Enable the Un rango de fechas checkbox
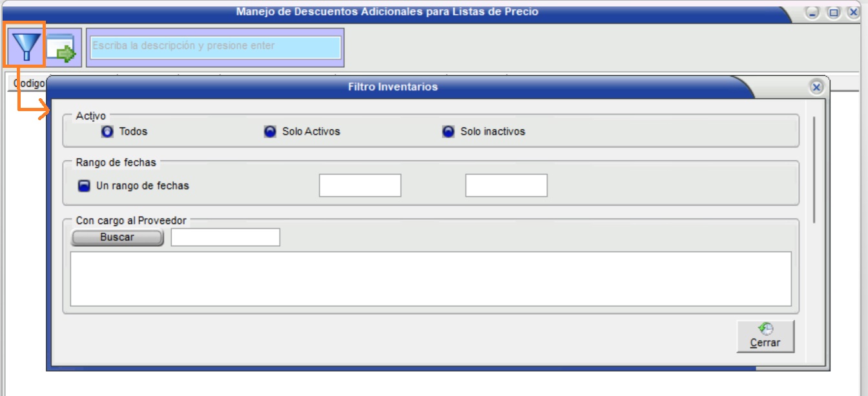Viewport: 868px width, 396px height. (x=84, y=186)
